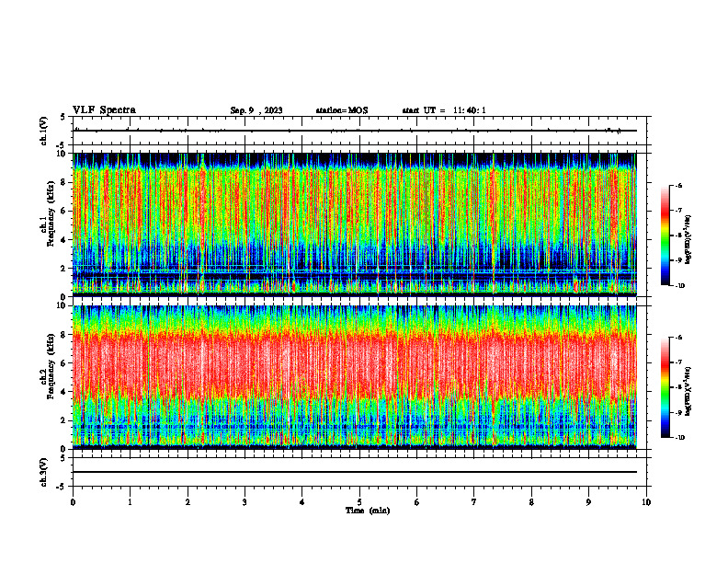The height and width of the screenshot is (563, 728).
Task: Click time axis tick label "8"
Action: click(x=531, y=502)
